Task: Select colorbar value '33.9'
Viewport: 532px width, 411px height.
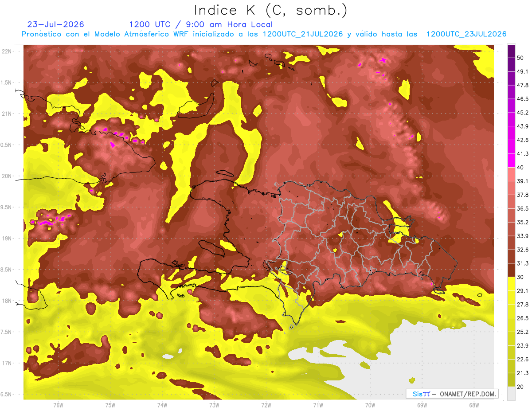Action: (x=523, y=236)
